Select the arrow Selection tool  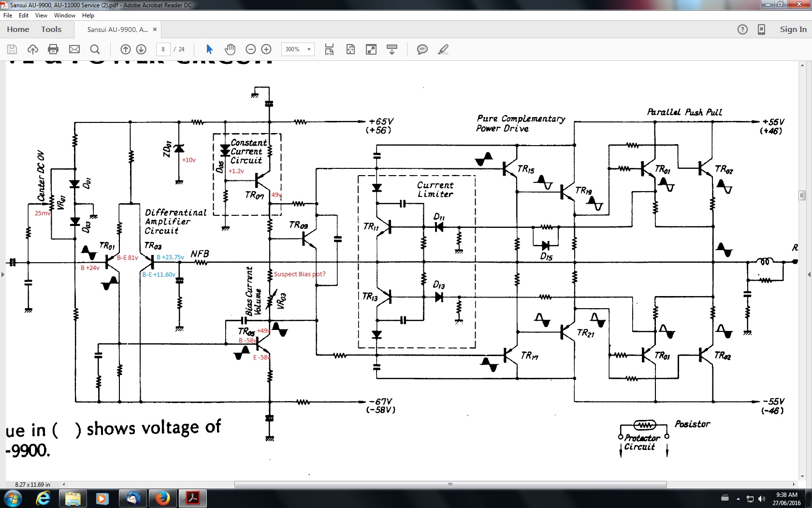(209, 49)
